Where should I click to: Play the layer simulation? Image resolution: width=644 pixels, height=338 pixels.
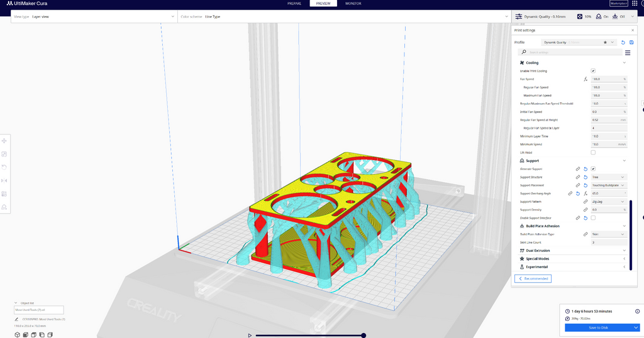click(x=249, y=335)
